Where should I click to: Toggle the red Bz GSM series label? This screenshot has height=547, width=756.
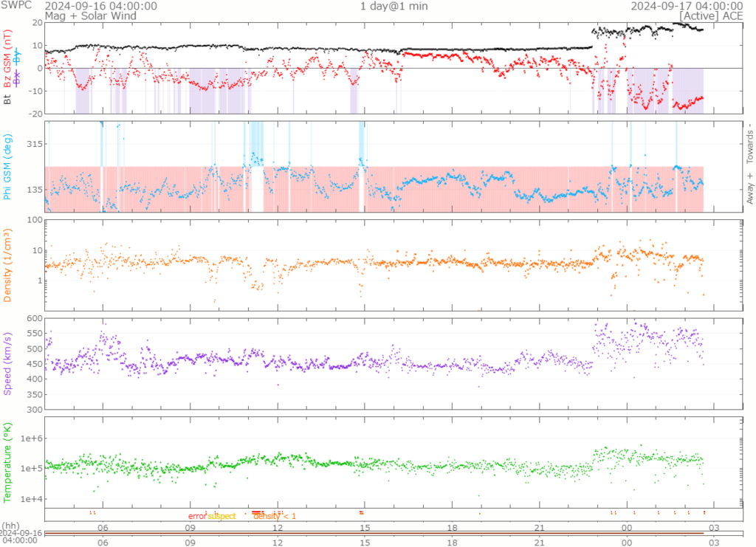[x=8, y=59]
